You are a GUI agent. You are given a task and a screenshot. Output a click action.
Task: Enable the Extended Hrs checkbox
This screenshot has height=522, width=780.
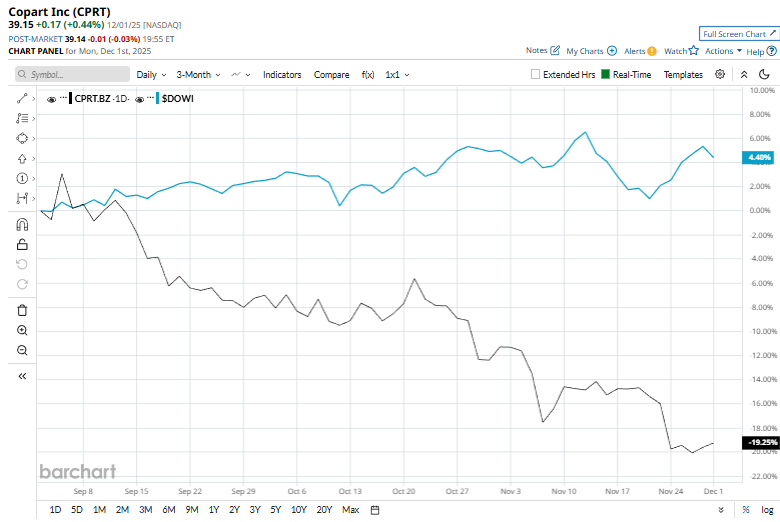click(535, 74)
